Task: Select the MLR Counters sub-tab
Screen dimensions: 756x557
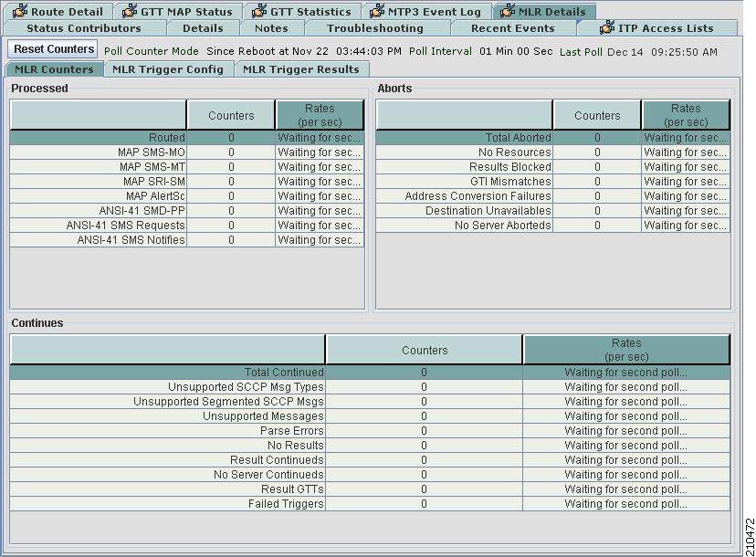Action: [55, 69]
